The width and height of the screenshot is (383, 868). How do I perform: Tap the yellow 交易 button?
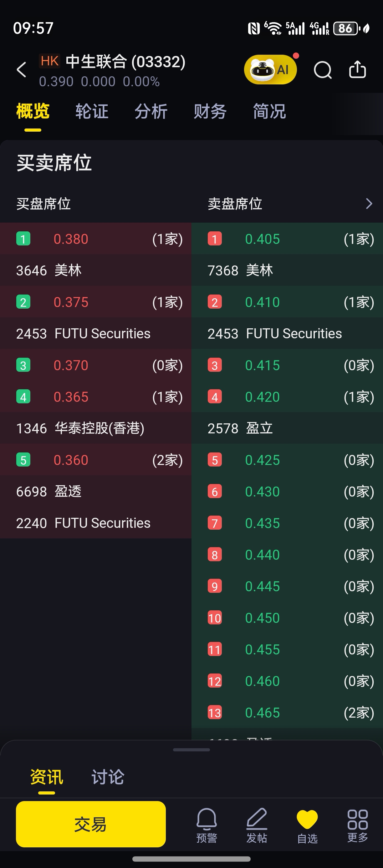[x=91, y=824]
